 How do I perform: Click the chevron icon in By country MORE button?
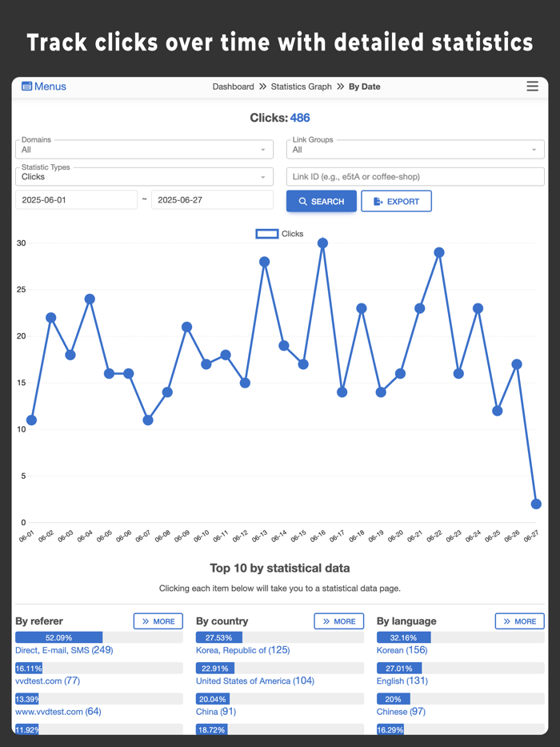325,620
